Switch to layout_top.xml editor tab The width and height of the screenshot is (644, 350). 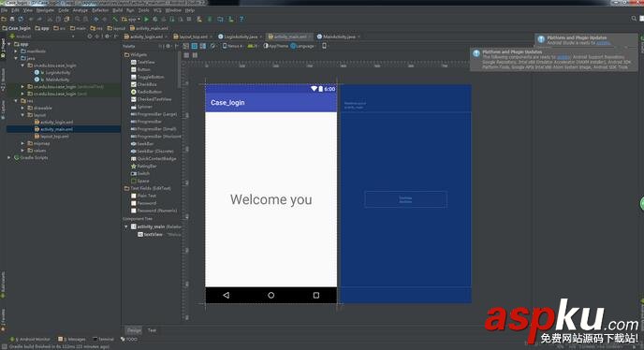coord(193,36)
